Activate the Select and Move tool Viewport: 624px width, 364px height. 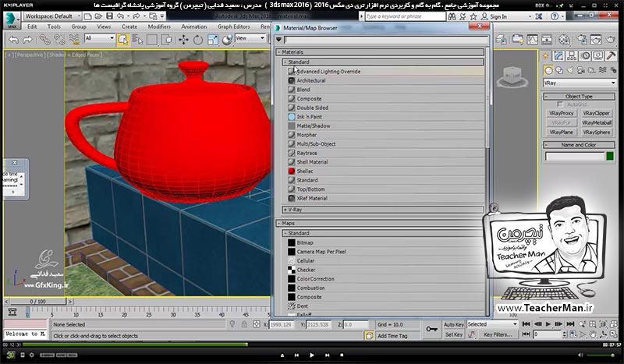pyautogui.click(x=183, y=40)
